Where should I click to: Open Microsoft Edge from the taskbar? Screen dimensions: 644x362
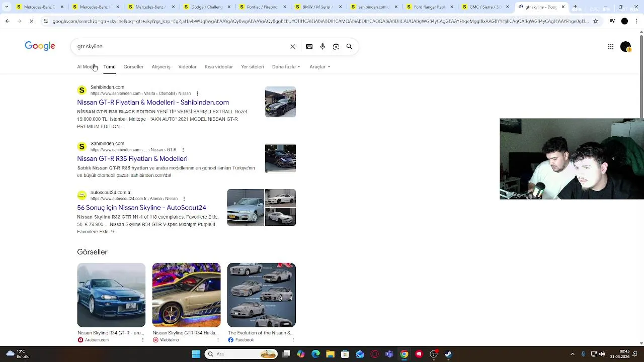click(x=315, y=354)
